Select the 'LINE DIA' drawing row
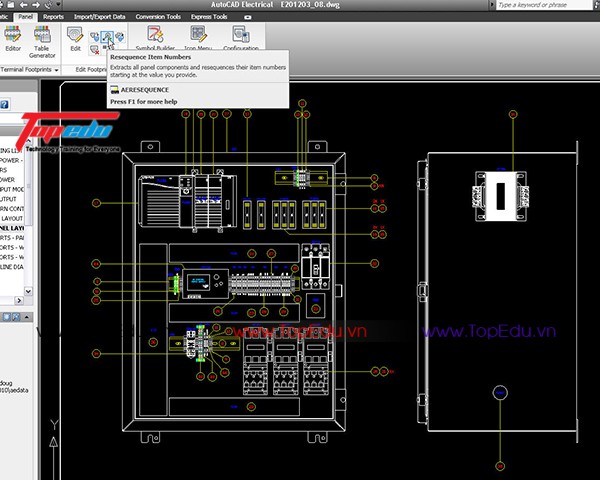 [x=12, y=267]
